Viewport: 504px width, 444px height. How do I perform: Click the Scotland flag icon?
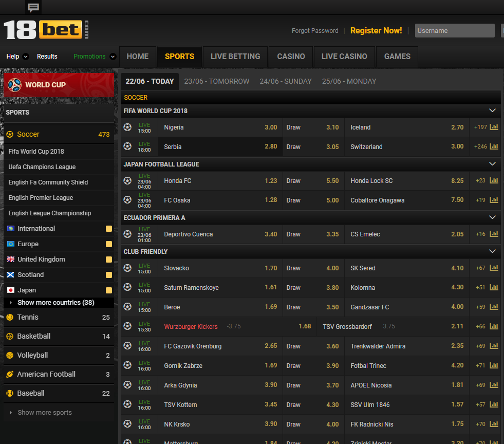pyautogui.click(x=11, y=274)
